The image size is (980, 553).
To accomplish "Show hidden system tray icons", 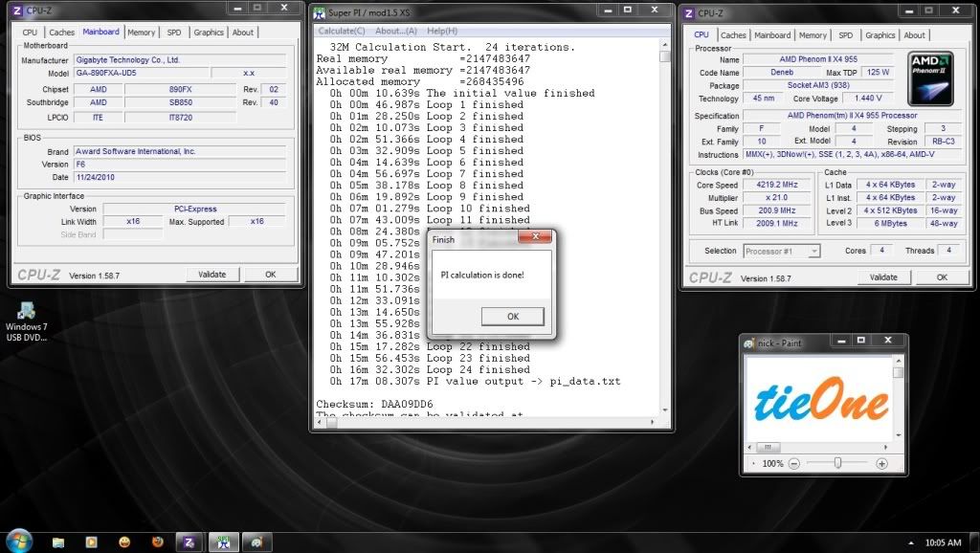I will (x=911, y=543).
